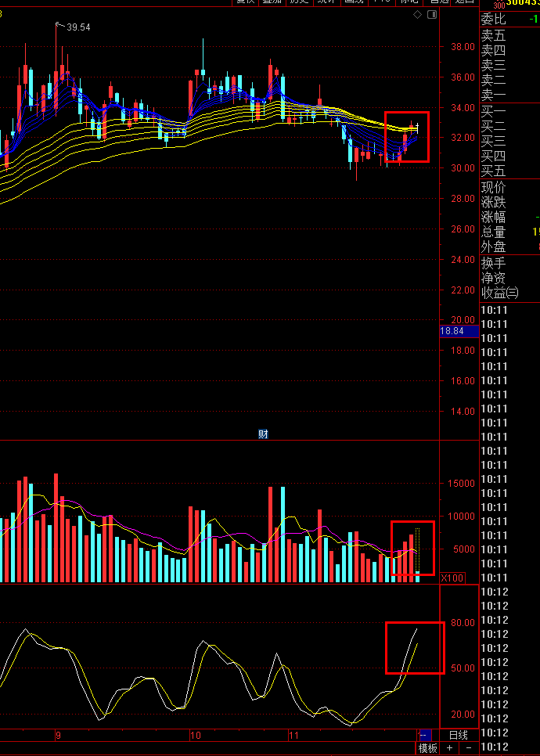This screenshot has height=756, width=540.
Task: Select the blue date box on time axis
Action: click(x=424, y=736)
